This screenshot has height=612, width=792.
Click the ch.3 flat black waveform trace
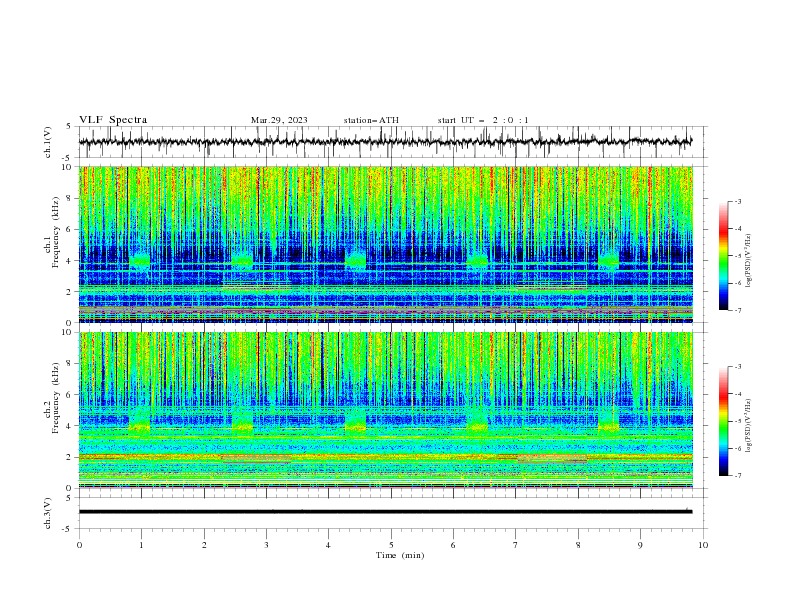point(385,512)
